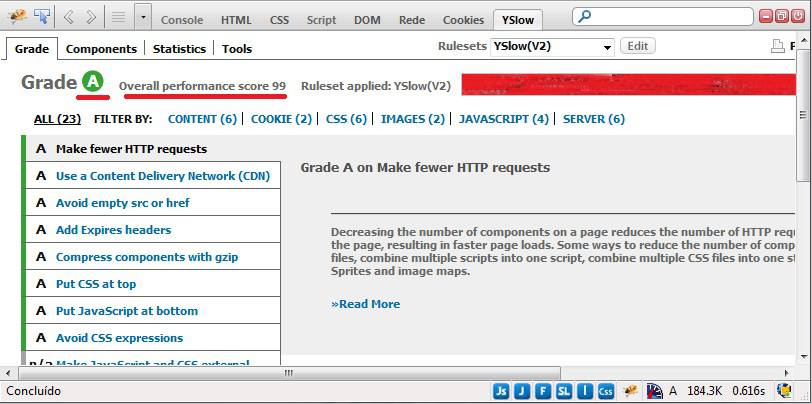Filter rules by CSS (6)
The image size is (812, 404).
pyautogui.click(x=346, y=119)
